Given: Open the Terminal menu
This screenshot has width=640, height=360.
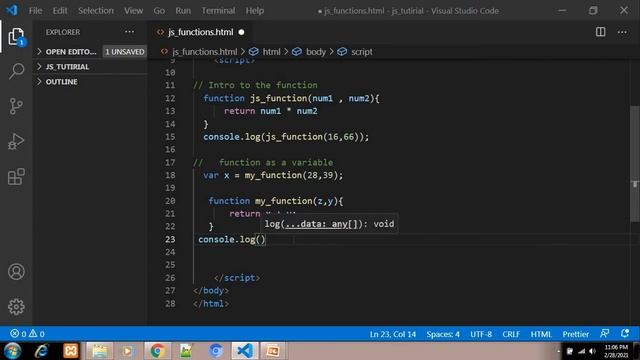Looking at the screenshot, I should (x=218, y=10).
